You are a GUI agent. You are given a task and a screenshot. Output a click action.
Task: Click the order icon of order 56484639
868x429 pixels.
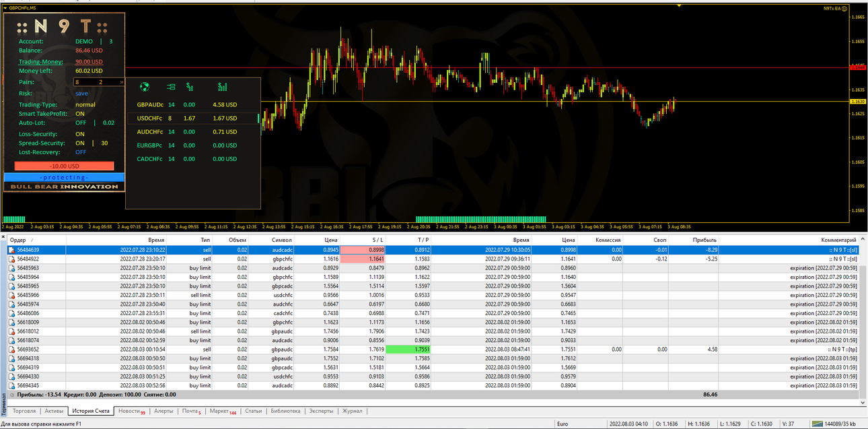(11, 250)
